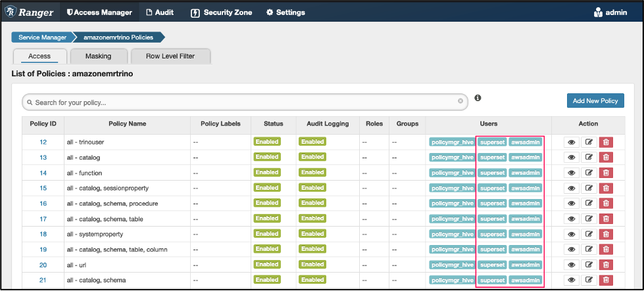
Task: Open policy ID 16 link
Action: (x=43, y=203)
